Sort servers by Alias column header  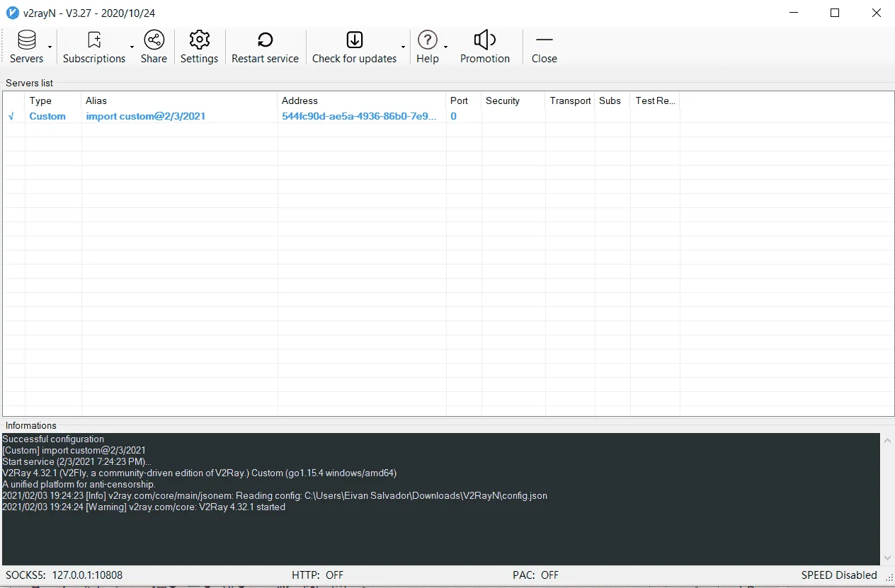tap(179, 100)
